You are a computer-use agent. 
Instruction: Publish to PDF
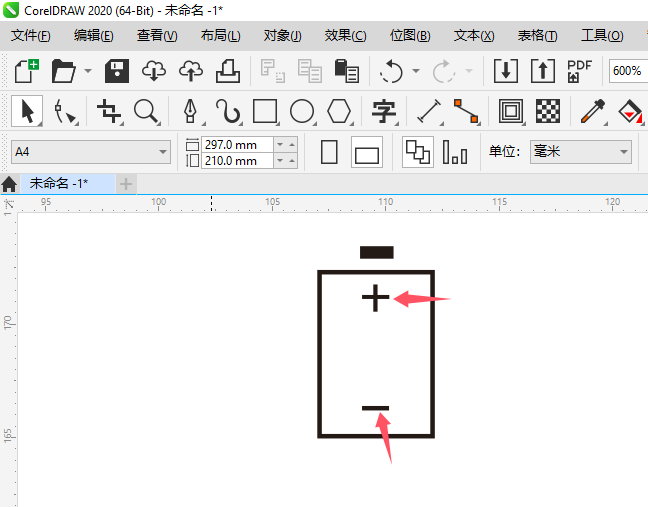[579, 71]
